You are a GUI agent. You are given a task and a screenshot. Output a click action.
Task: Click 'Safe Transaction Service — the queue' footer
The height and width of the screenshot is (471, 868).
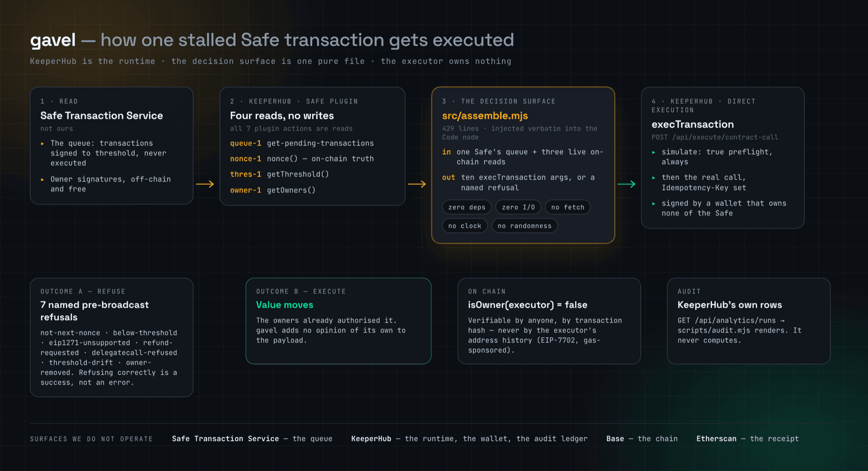point(252,439)
